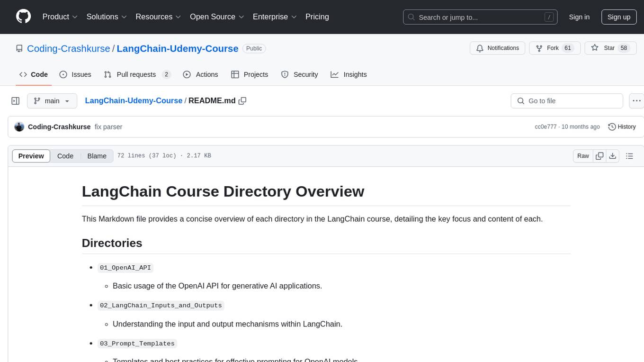The image size is (644, 362).
Task: View the 61 forks count
Action: [x=568, y=48]
